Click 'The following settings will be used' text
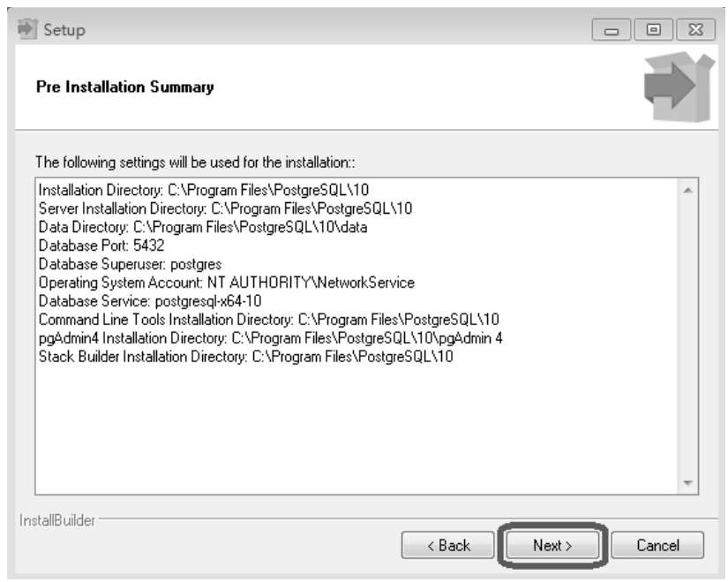The height and width of the screenshot is (582, 728). pyautogui.click(x=196, y=163)
